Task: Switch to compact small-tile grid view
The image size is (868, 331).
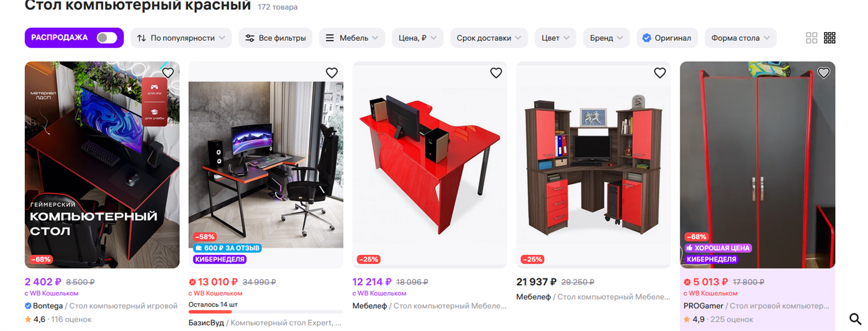Action: pyautogui.click(x=830, y=38)
